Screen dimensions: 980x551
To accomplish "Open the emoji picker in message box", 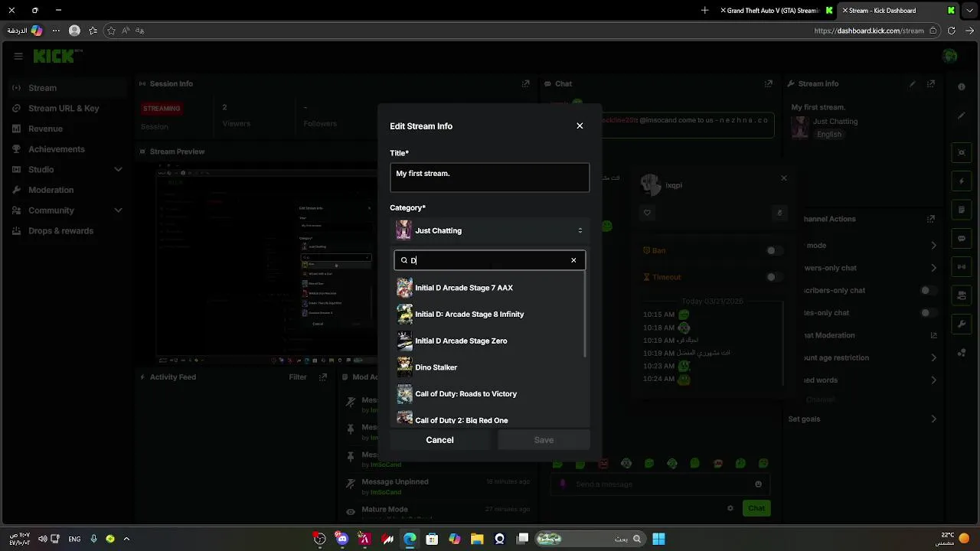I will click(x=758, y=484).
